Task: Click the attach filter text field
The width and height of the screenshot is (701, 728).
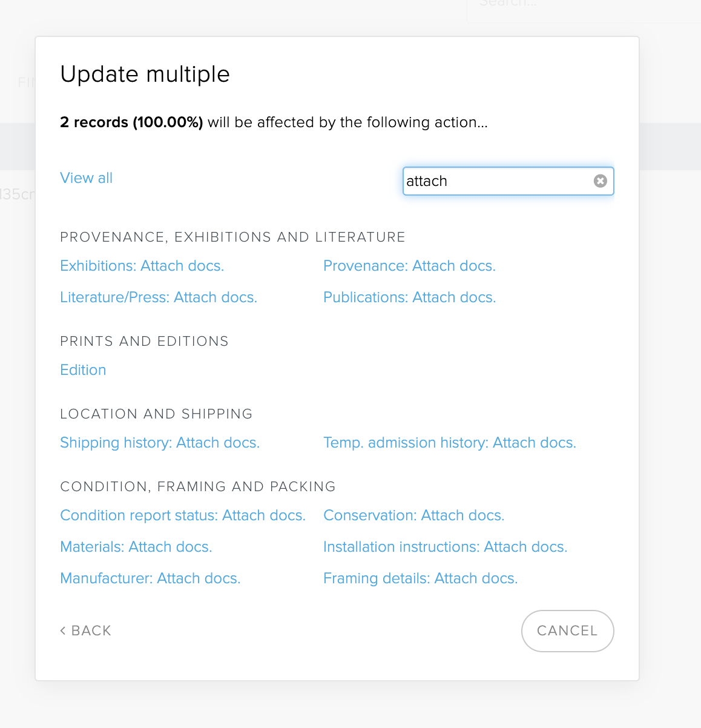Action: click(x=496, y=181)
